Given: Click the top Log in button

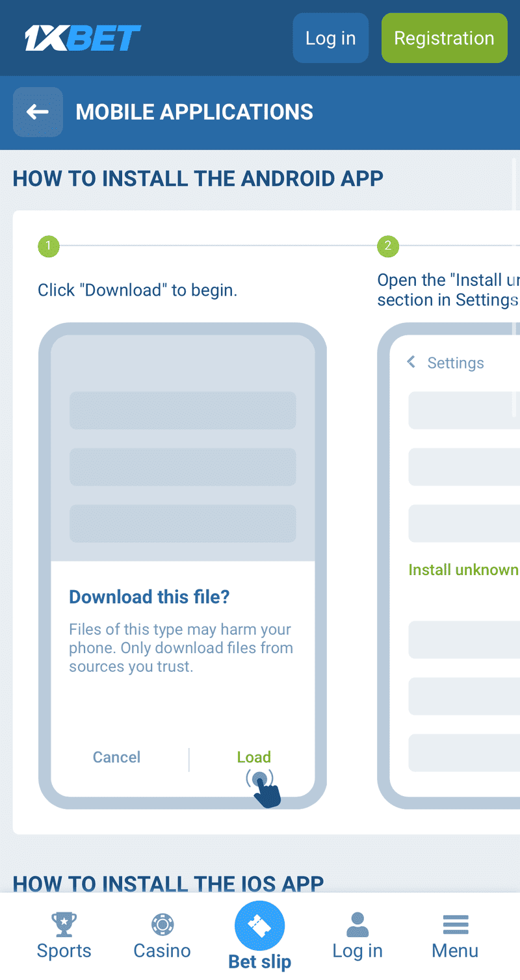Looking at the screenshot, I should [x=330, y=38].
